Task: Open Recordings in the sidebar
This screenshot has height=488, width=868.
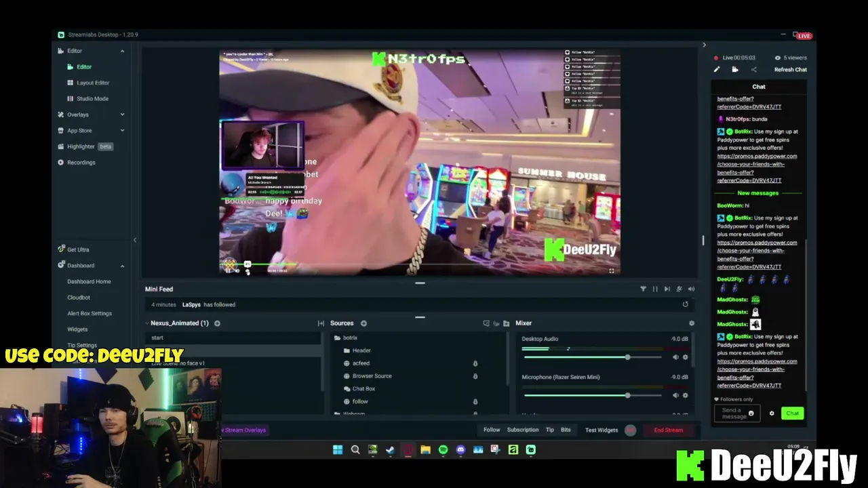Action: [81, 163]
